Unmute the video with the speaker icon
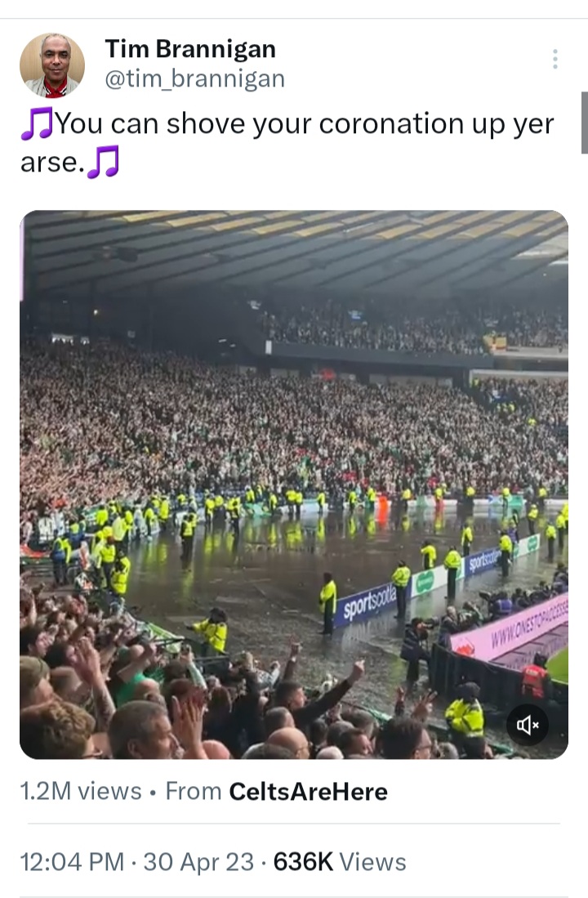The image size is (588, 898). 528,725
